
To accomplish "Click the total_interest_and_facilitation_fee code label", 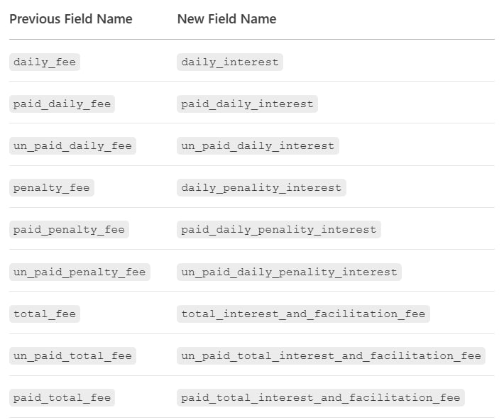I will pos(303,314).
